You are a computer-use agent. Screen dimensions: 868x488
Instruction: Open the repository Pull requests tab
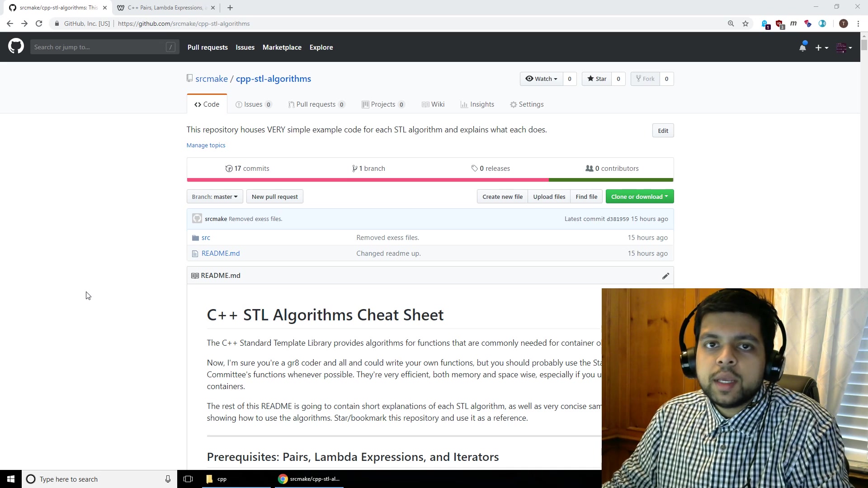(317, 104)
